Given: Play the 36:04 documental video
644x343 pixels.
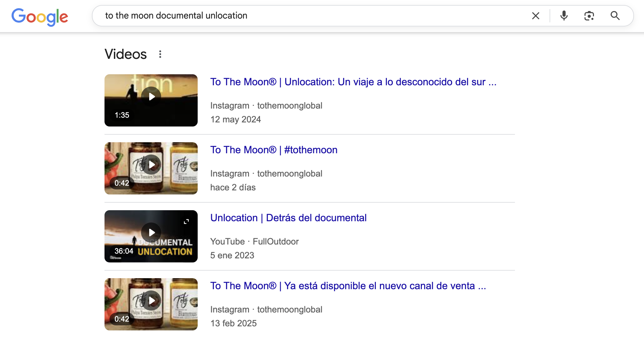Looking at the screenshot, I should (x=151, y=233).
